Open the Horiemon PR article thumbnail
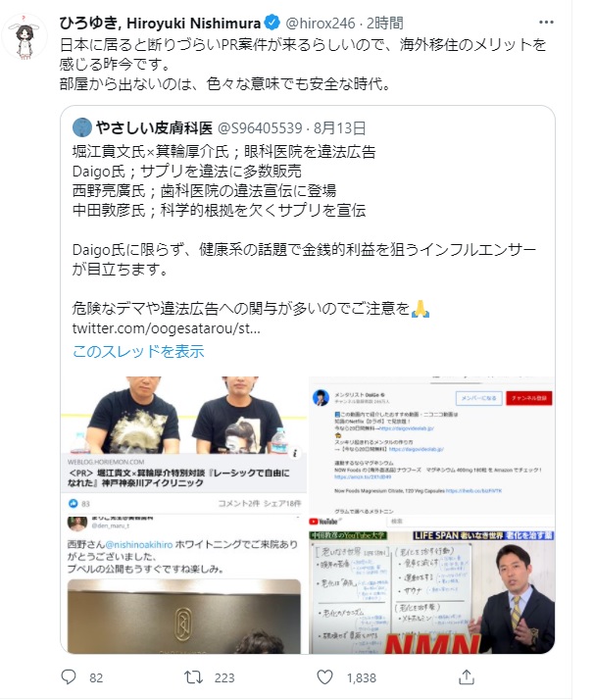The width and height of the screenshot is (594, 700). click(184, 444)
